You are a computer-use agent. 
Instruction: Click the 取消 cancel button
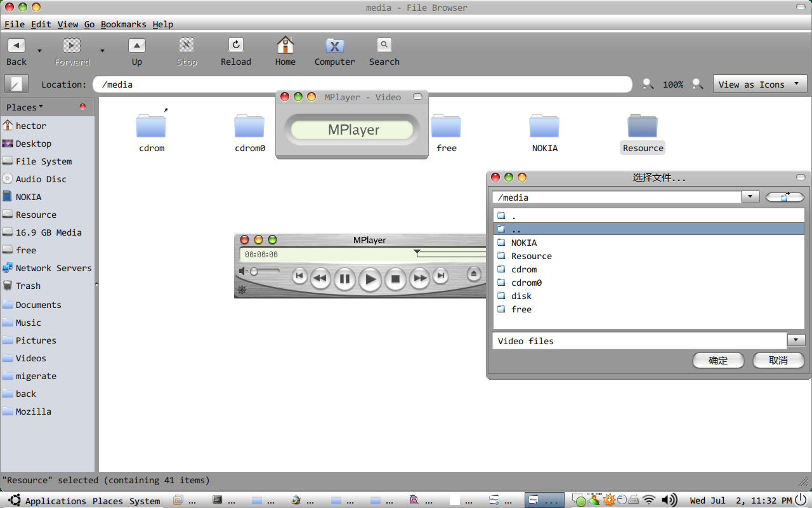778,360
